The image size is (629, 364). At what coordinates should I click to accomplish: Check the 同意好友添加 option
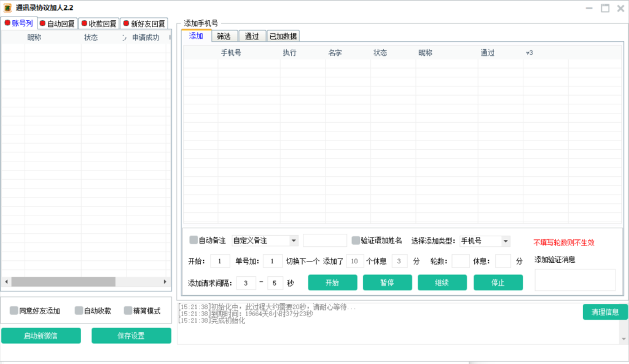pyautogui.click(x=14, y=311)
